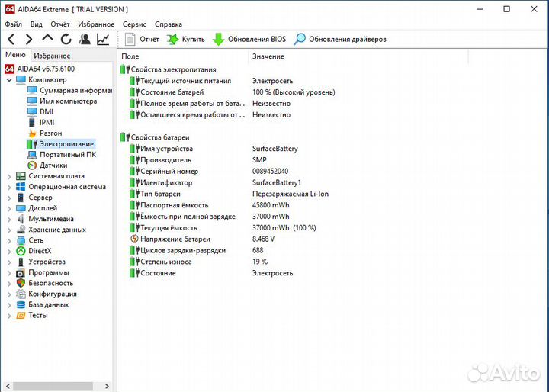
Task: Click the Тесты benchmark icon
Action: click(x=21, y=315)
